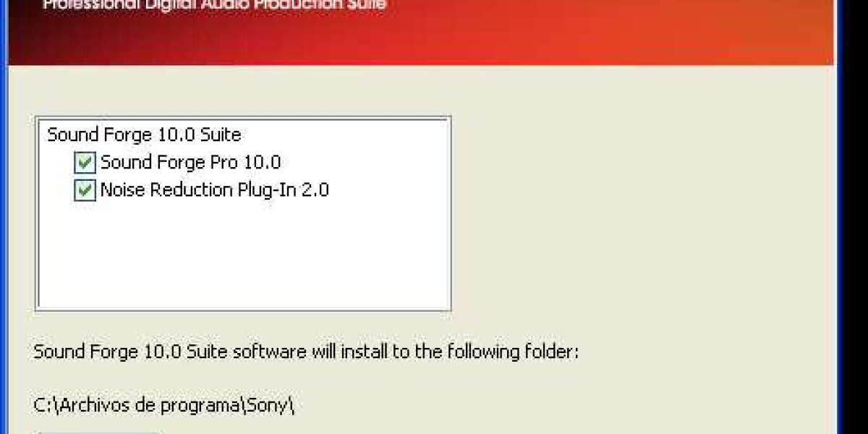Click the partially visible button below the install path
Viewport: 868px width, 434px height.
click(98, 433)
